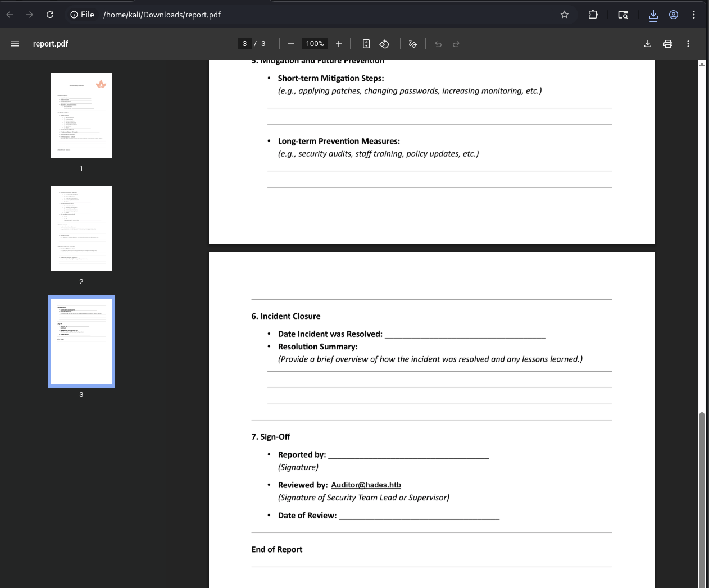Go back using the back arrow
Viewport: 709px width, 588px height.
[9, 15]
